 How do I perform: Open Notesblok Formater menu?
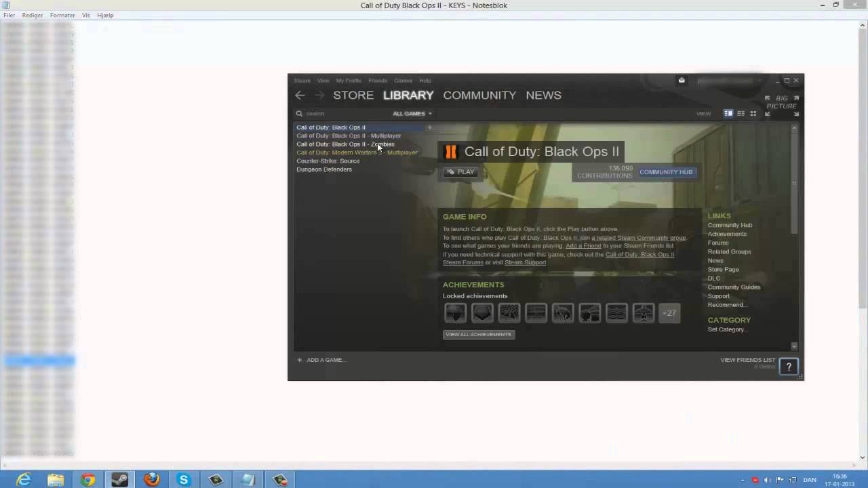(62, 15)
